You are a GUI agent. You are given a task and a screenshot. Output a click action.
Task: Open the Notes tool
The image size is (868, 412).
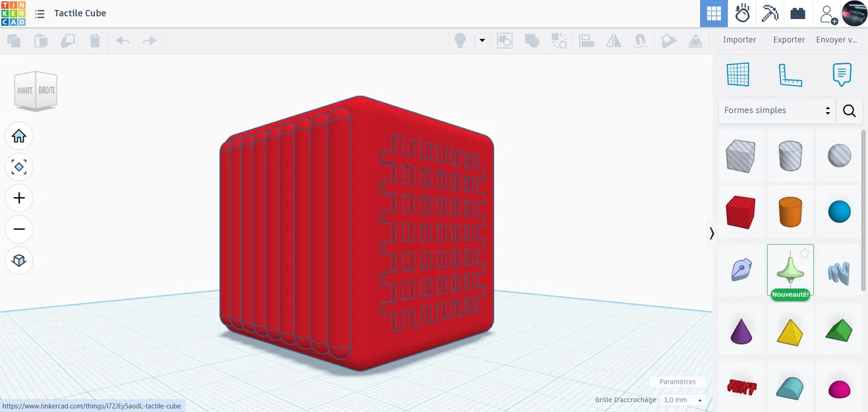pyautogui.click(x=842, y=74)
